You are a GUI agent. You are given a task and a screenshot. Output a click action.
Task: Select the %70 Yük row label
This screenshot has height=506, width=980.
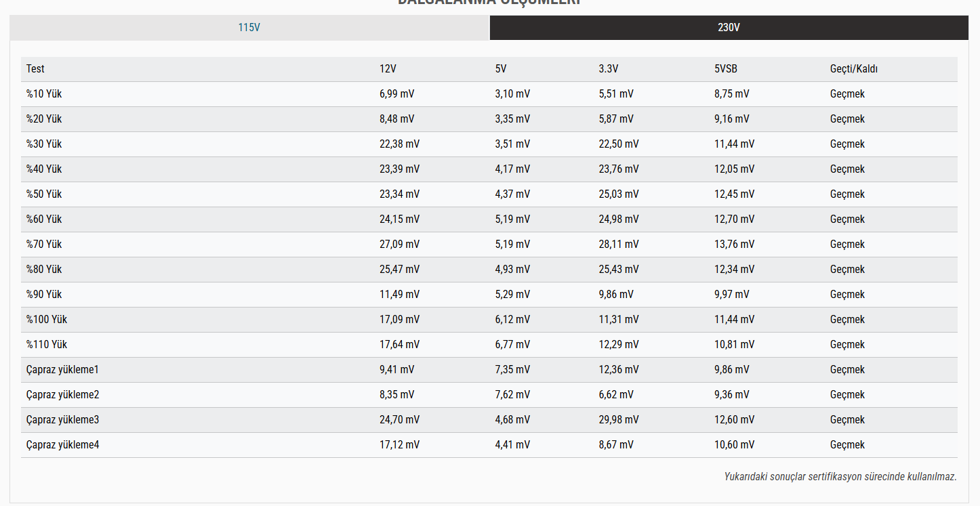pos(44,245)
